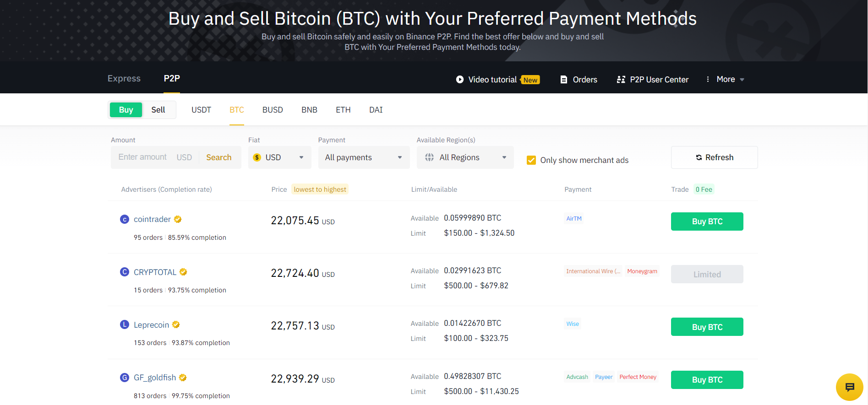Click the 0 Fee label
Image resolution: width=868 pixels, height=405 pixels.
coord(704,189)
